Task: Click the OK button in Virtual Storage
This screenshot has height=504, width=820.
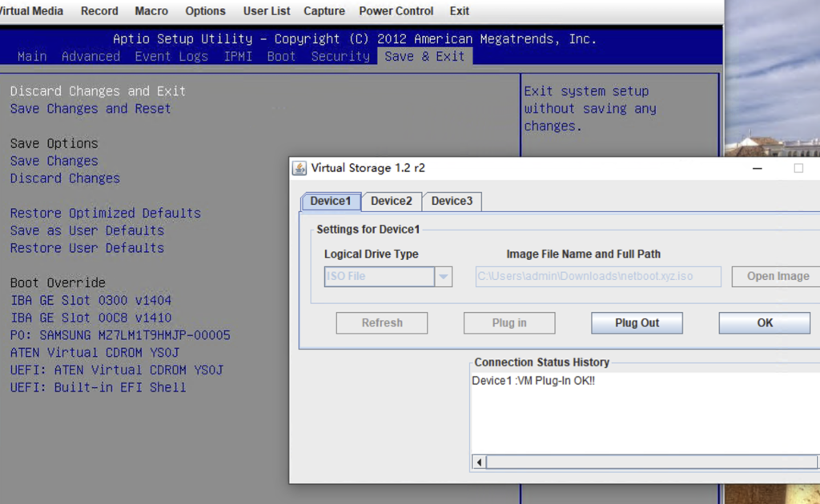Action: point(764,322)
